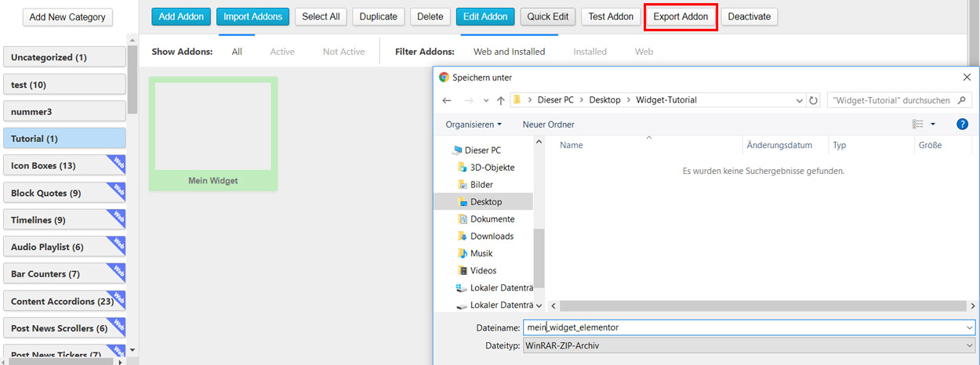The image size is (980, 365).
Task: Click Select All addons button
Action: tap(321, 16)
